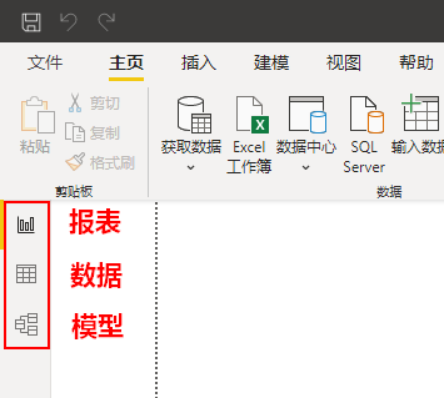Click the 数据中心 icon
This screenshot has width=444, height=400.
[307, 114]
